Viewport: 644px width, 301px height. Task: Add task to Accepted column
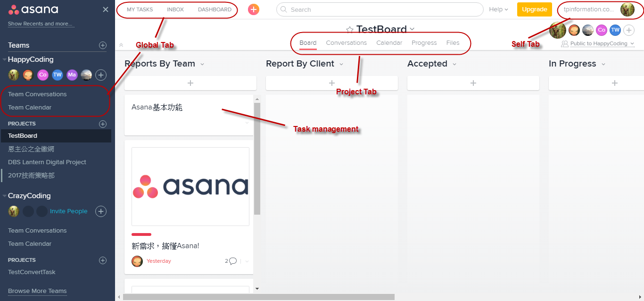pos(473,83)
